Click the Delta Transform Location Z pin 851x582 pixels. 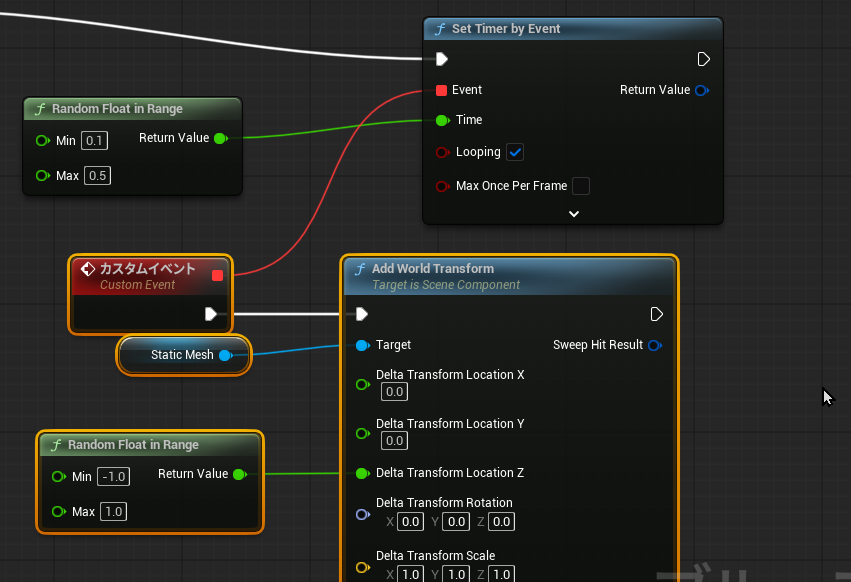coord(362,473)
